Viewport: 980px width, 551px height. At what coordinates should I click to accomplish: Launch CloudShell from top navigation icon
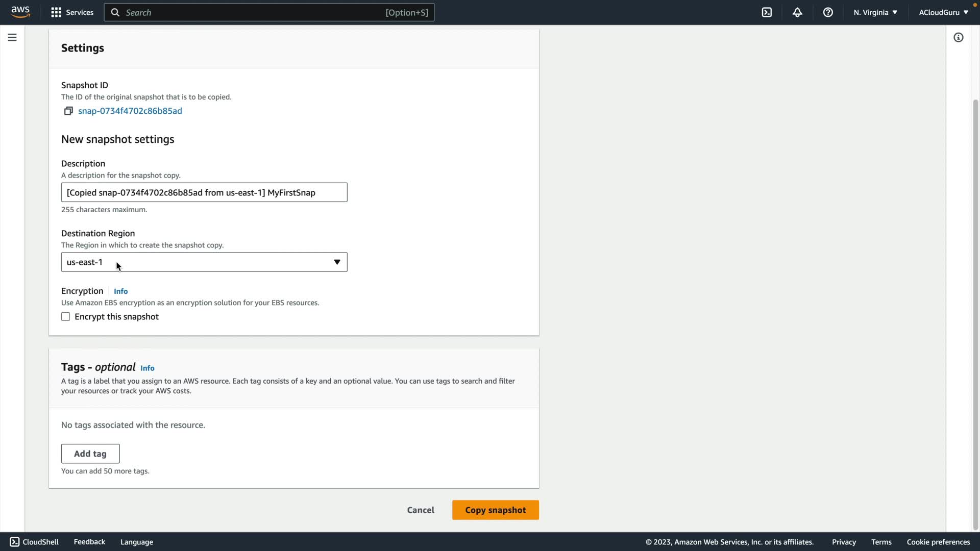click(767, 12)
